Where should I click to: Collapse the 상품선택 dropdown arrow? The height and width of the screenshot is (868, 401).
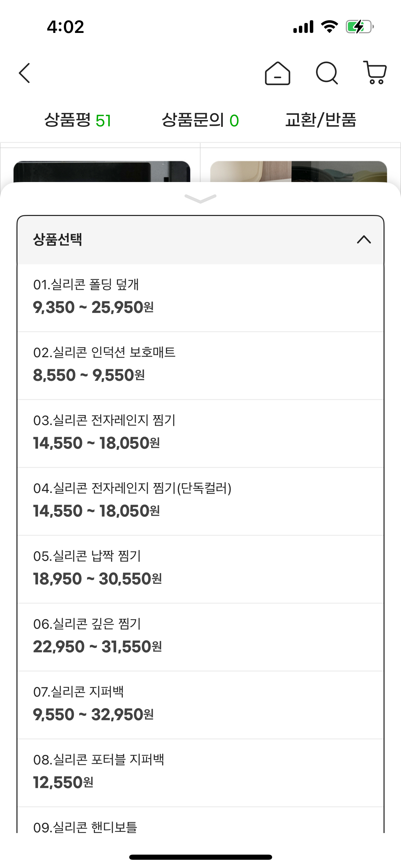[x=364, y=240]
